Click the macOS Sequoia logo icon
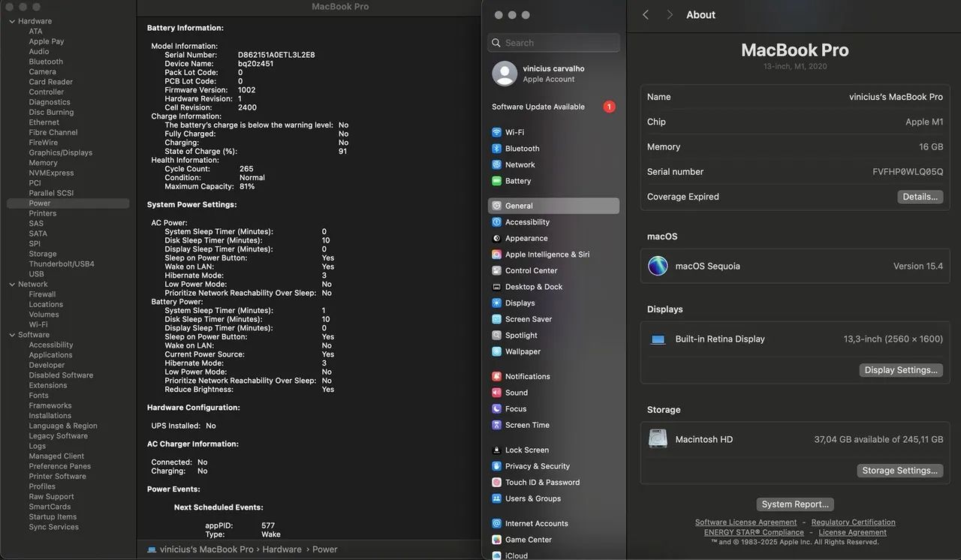This screenshot has height=560, width=961. coord(658,266)
